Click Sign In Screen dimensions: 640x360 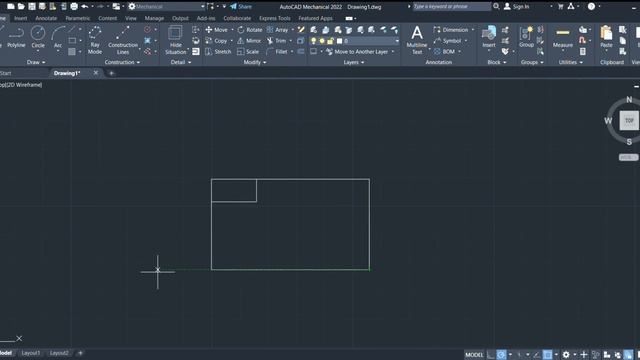tap(516, 7)
